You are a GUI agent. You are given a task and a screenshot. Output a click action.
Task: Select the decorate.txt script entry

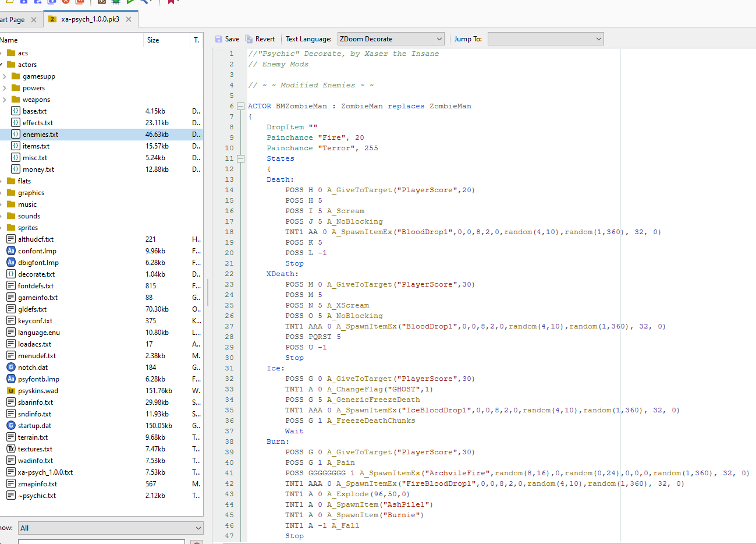(36, 274)
